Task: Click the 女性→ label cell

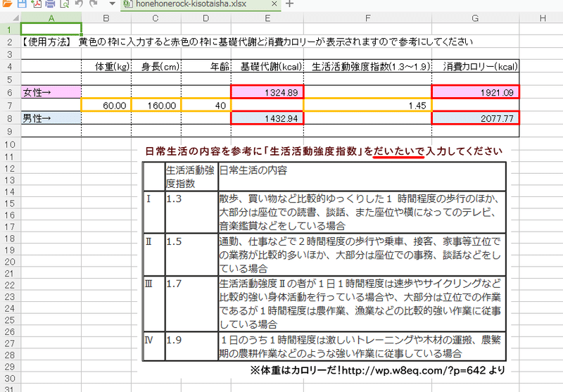Action: [x=51, y=92]
